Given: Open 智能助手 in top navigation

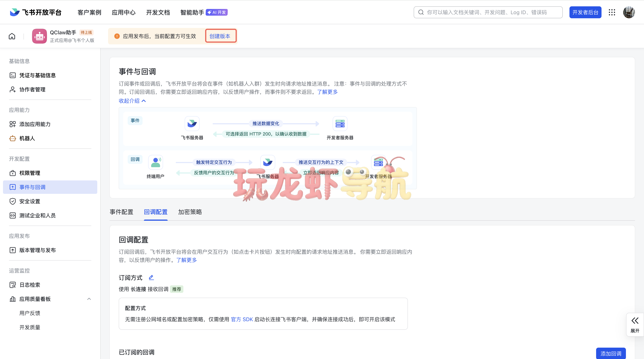Looking at the screenshot, I should point(192,12).
